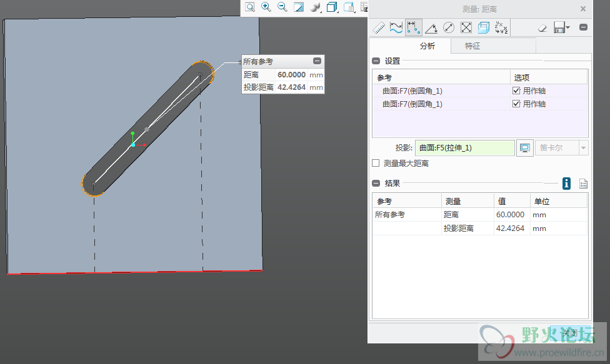Collapse the measure dialog with the minus icon
Viewport: 610px width, 364px height.
point(583,27)
